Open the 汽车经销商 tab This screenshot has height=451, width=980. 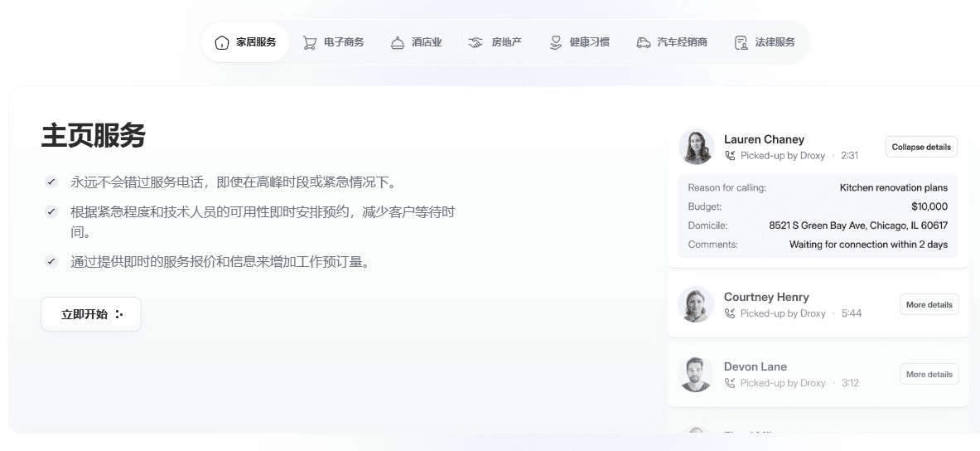point(672,42)
